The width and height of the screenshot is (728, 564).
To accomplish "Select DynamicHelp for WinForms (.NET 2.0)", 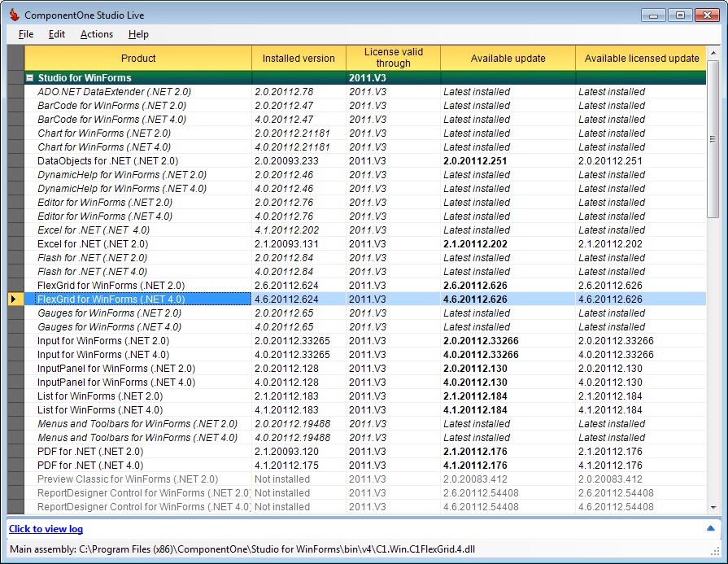I will (x=122, y=175).
